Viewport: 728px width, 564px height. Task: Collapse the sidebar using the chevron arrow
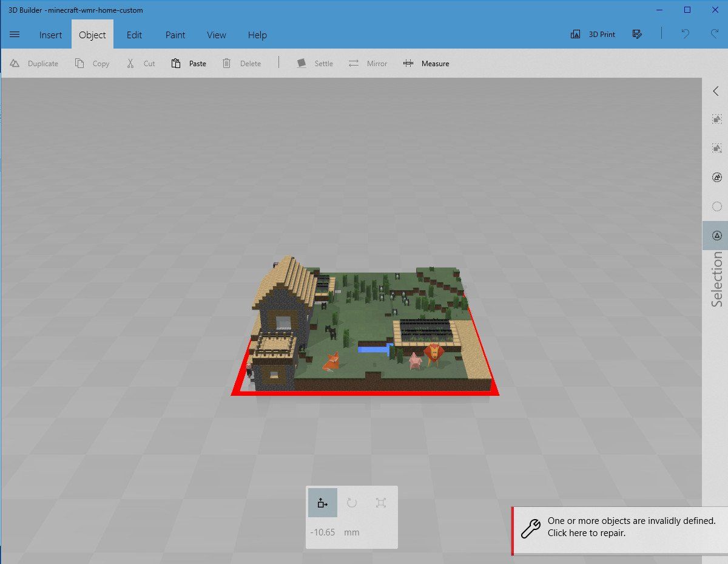[716, 91]
